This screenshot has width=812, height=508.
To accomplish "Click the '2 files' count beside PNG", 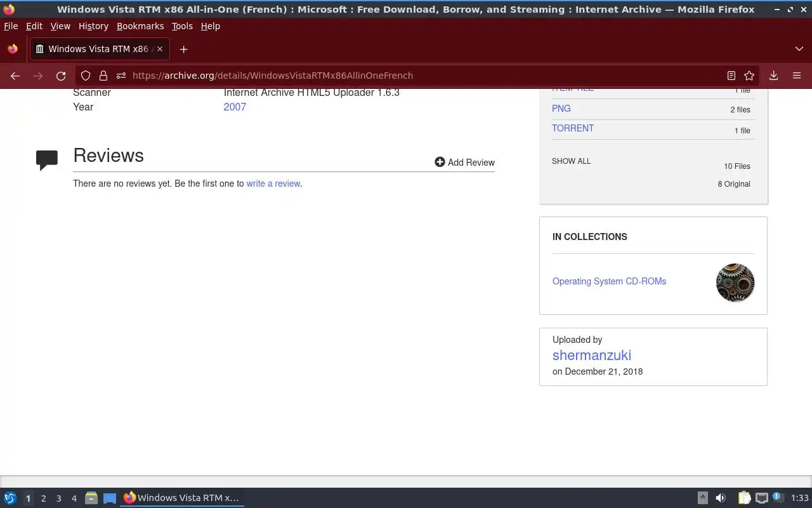I will [740, 110].
